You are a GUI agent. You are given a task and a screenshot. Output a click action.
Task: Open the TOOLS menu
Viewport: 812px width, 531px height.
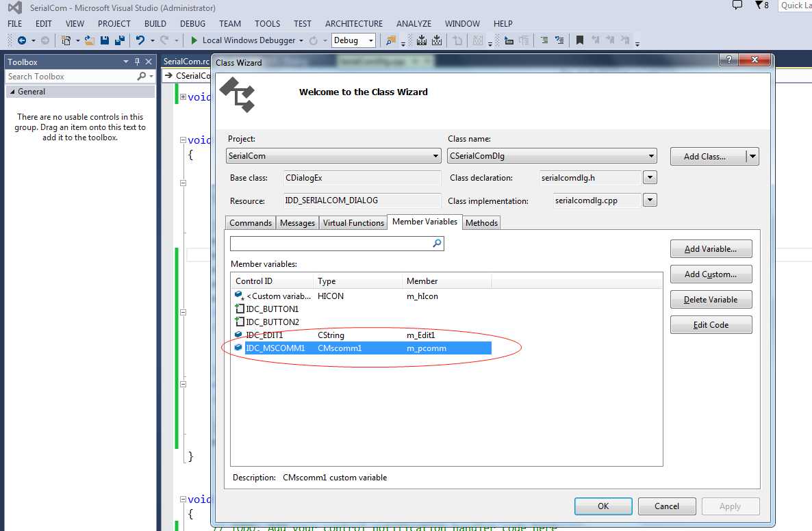[267, 24]
